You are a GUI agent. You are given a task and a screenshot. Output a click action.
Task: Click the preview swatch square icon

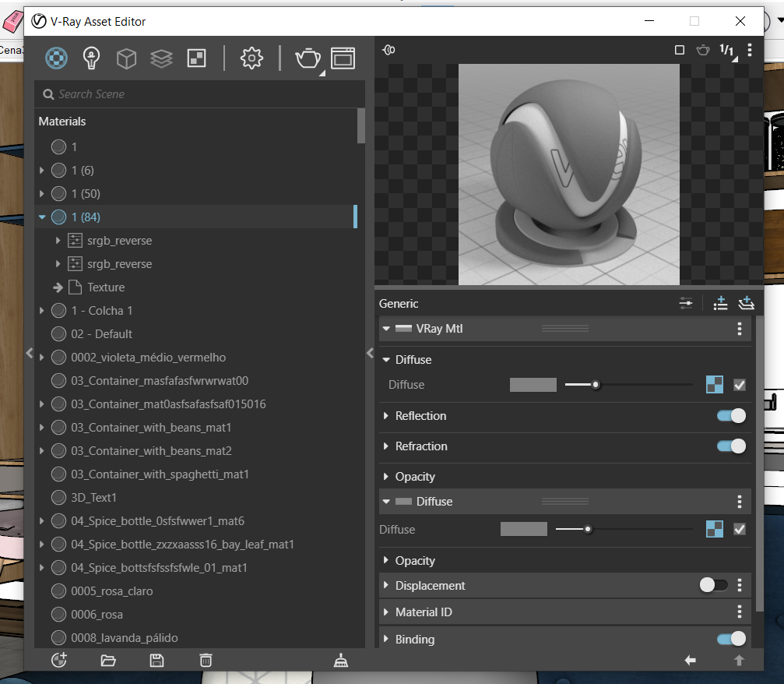click(680, 50)
